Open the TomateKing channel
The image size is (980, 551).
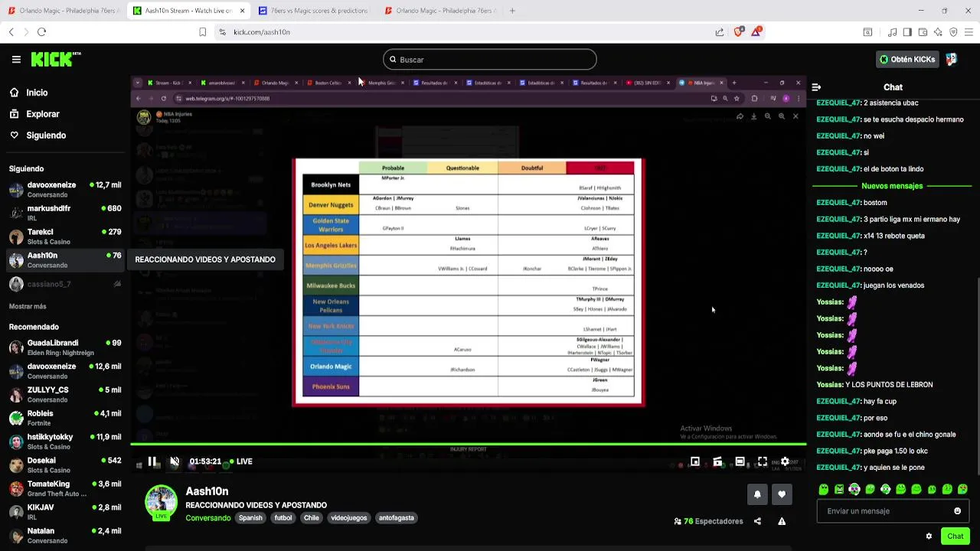coord(64,488)
